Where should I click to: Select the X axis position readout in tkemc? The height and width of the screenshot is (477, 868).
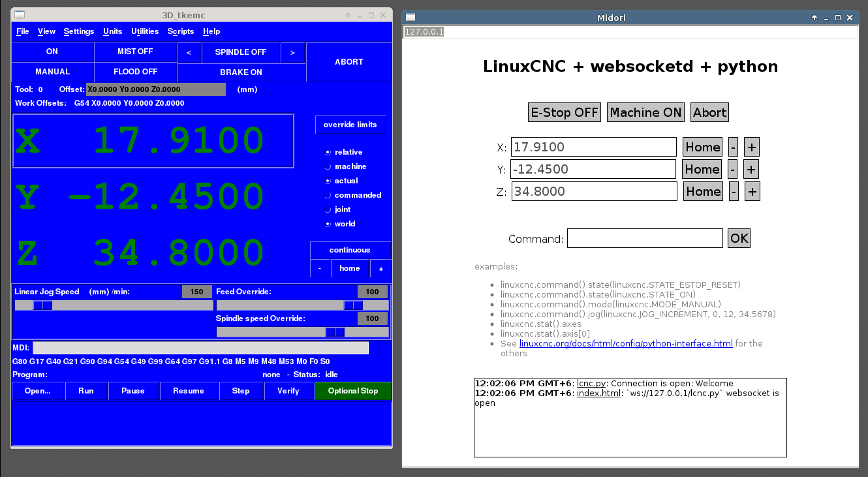[x=153, y=141]
